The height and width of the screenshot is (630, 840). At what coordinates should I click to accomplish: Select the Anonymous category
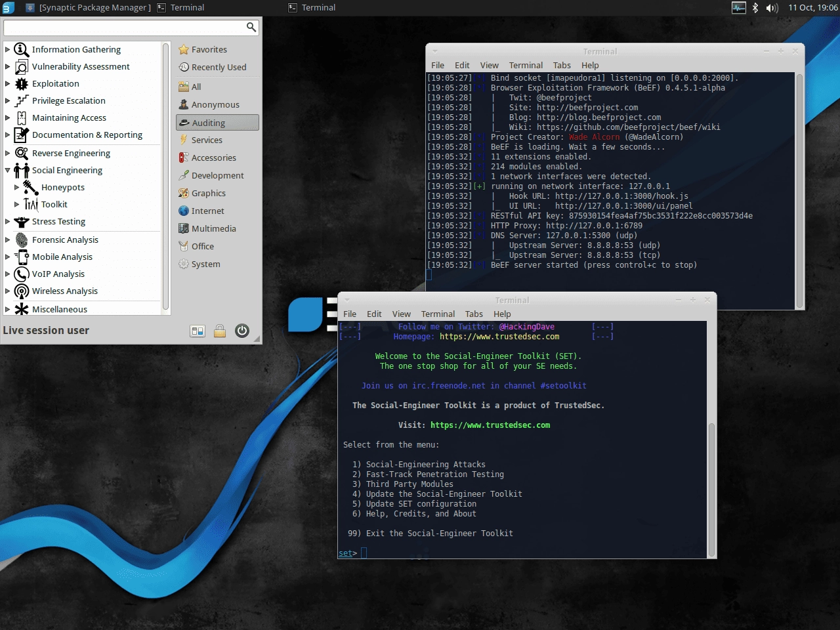pyautogui.click(x=218, y=104)
